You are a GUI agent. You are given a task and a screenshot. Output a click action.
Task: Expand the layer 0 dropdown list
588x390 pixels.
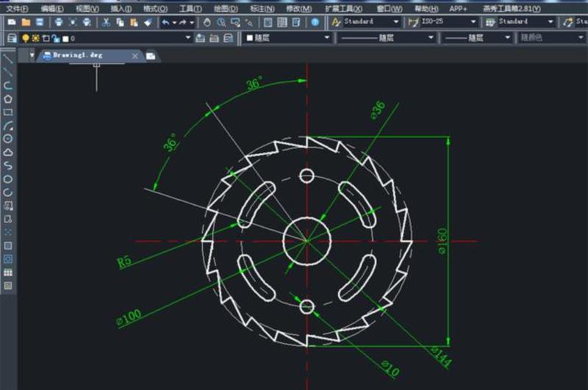point(188,38)
